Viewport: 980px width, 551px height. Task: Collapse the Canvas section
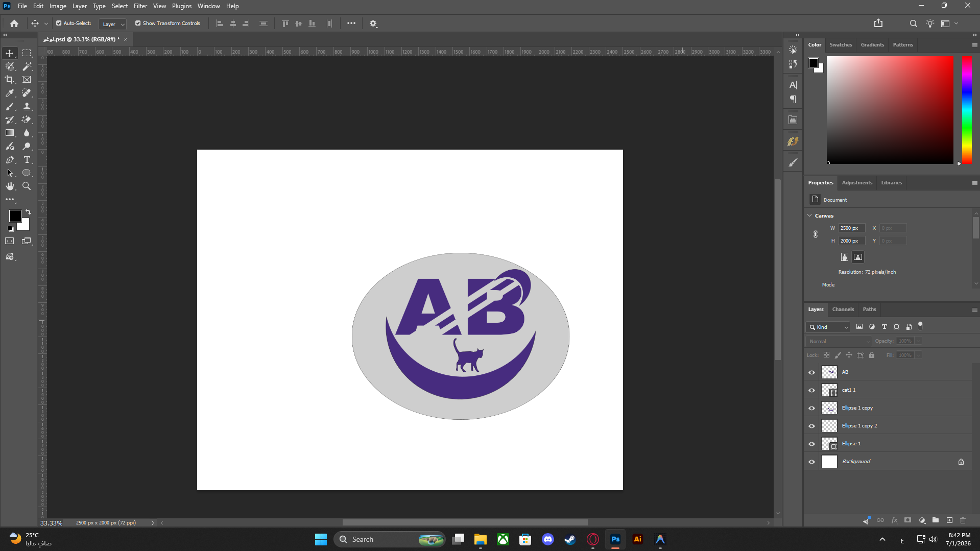tap(809, 215)
